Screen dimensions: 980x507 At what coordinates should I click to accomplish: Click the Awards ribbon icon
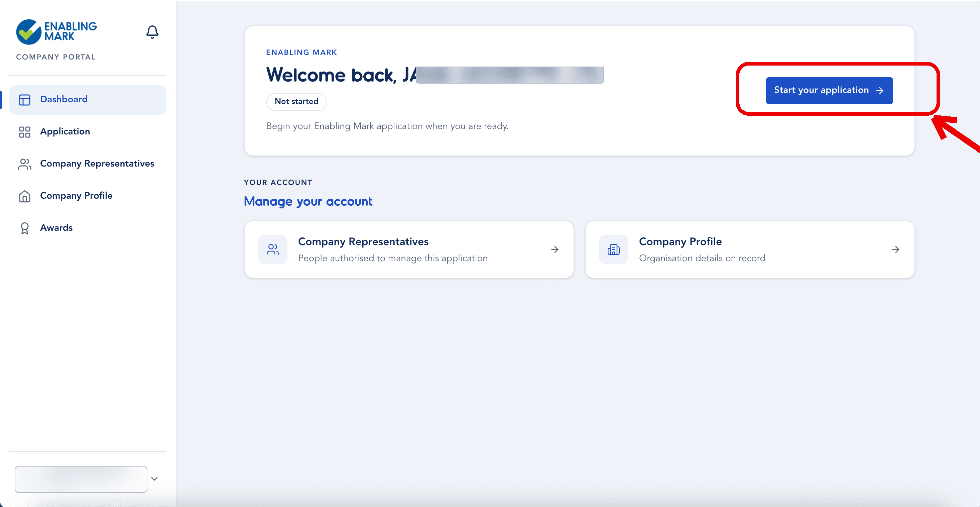pos(25,228)
